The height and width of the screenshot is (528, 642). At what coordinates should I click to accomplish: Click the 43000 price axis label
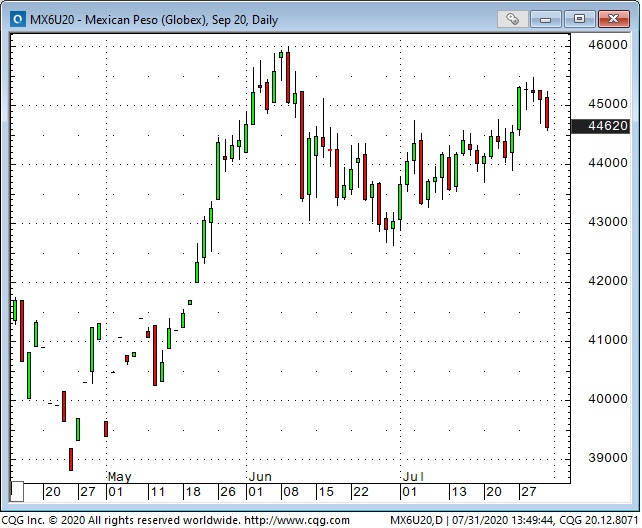point(608,221)
